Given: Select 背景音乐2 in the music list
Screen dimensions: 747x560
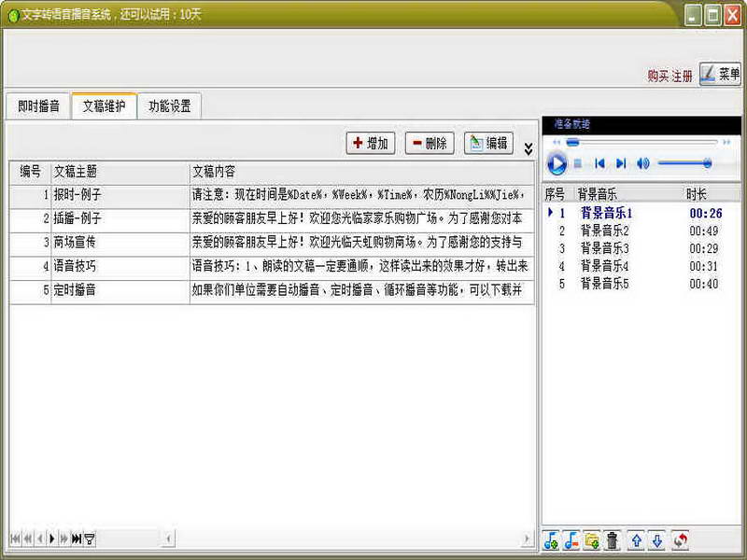Looking at the screenshot, I should 641,231.
